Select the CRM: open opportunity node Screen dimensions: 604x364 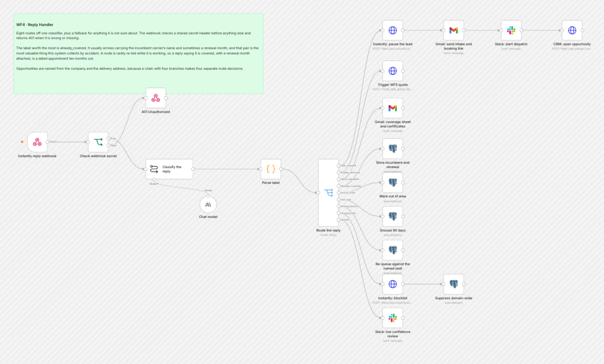coord(572,30)
